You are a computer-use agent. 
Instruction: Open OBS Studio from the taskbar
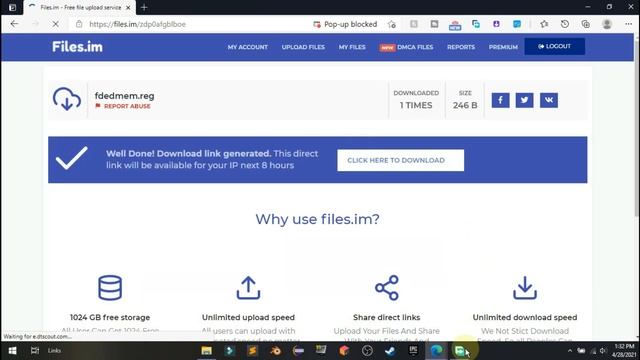(367, 351)
